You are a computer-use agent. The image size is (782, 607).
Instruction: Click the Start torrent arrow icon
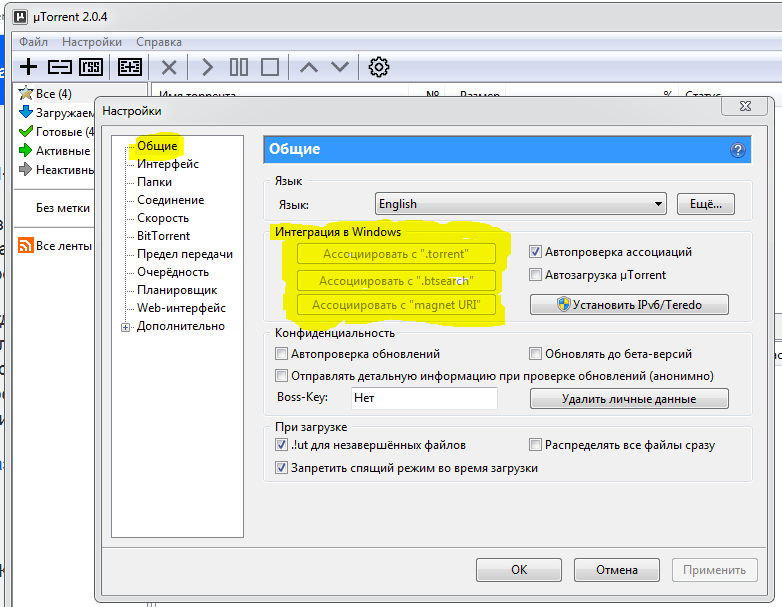(x=207, y=67)
